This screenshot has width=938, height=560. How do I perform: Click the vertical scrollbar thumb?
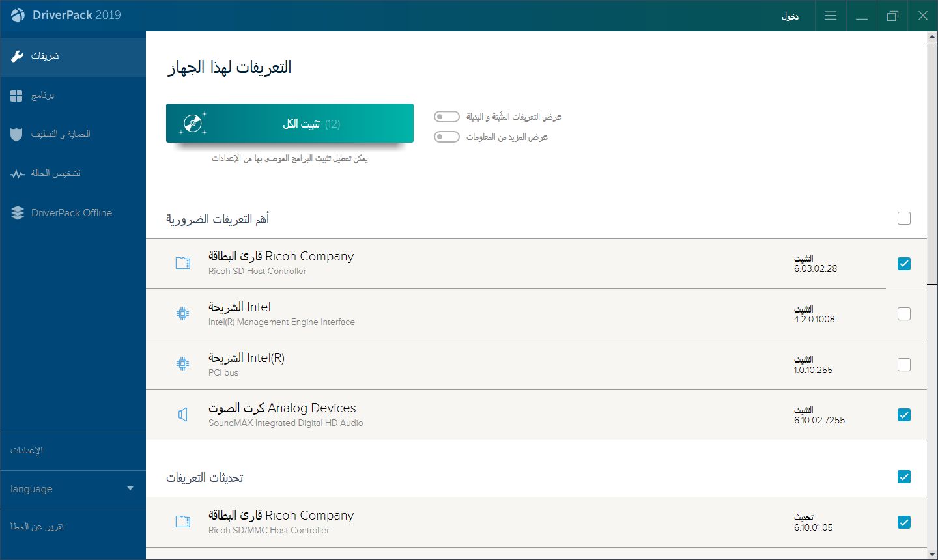932,163
